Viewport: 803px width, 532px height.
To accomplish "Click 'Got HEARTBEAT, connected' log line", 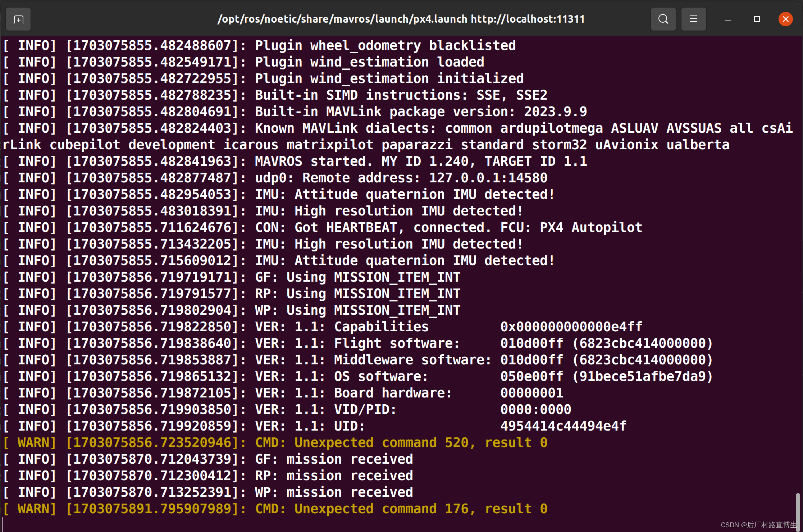I will [x=323, y=228].
